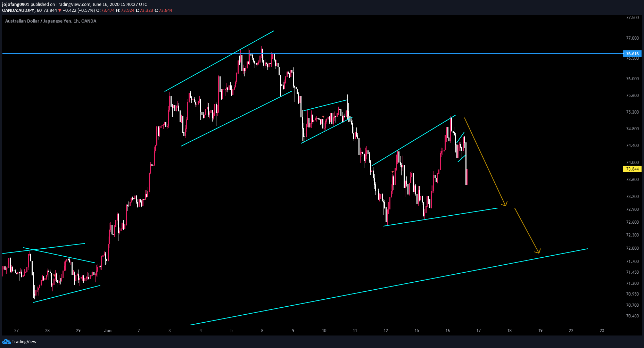The width and height of the screenshot is (644, 348).
Task: Click the red down-triangle change indicator
Action: pyautogui.click(x=60, y=10)
